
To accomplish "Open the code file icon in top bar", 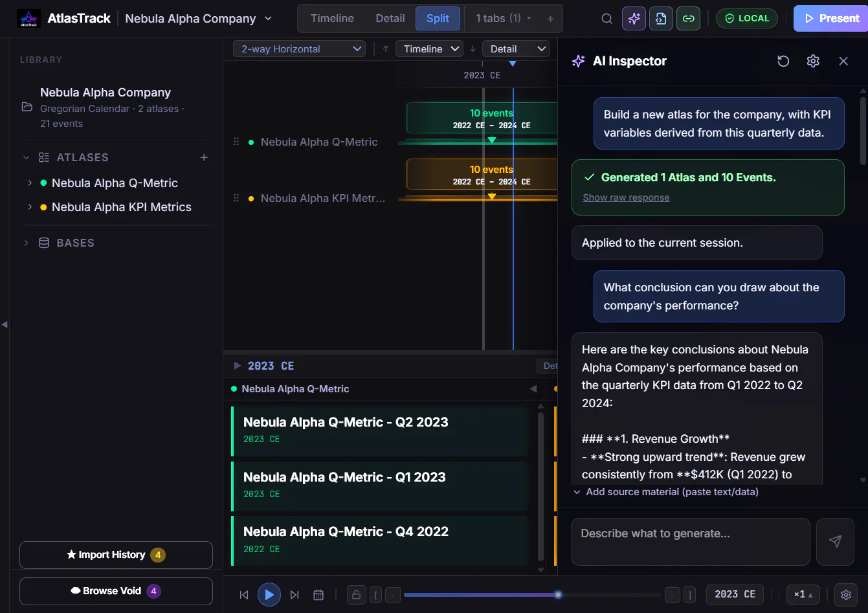I will pyautogui.click(x=661, y=19).
